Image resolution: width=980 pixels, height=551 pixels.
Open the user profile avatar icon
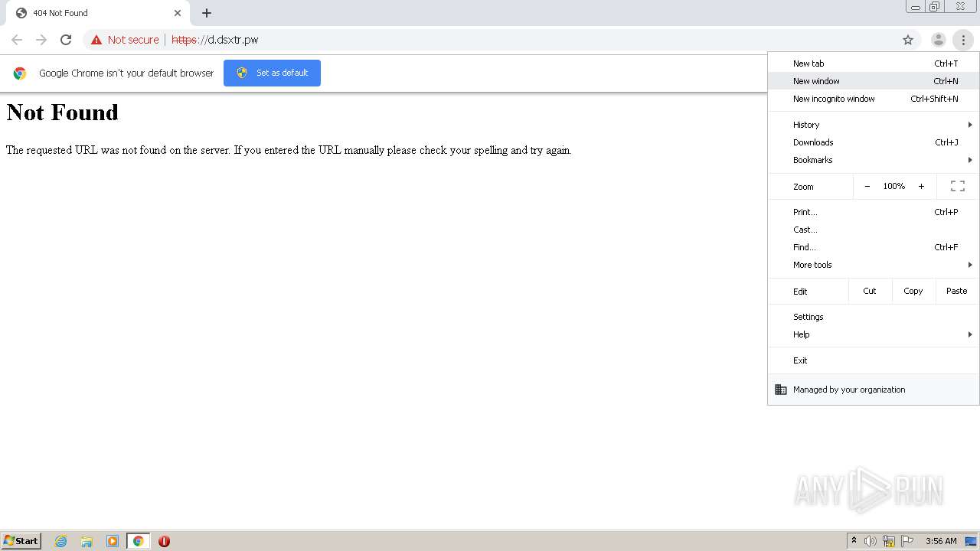938,40
